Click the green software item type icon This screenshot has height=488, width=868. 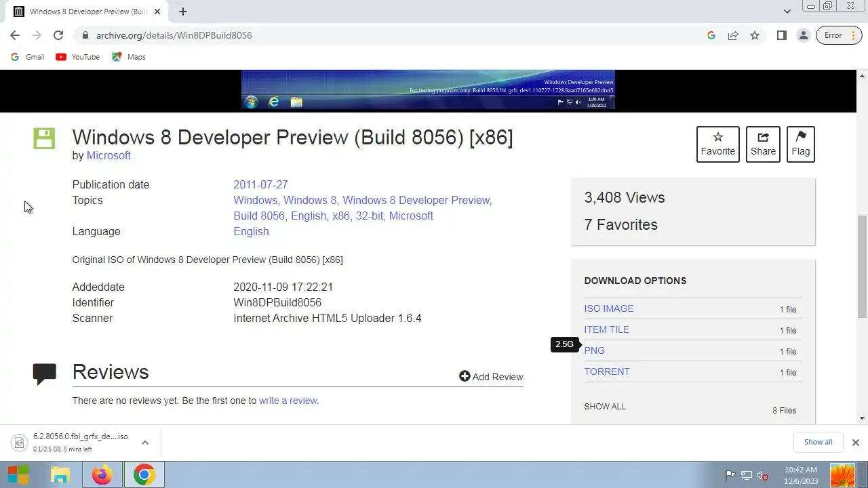[x=44, y=138]
